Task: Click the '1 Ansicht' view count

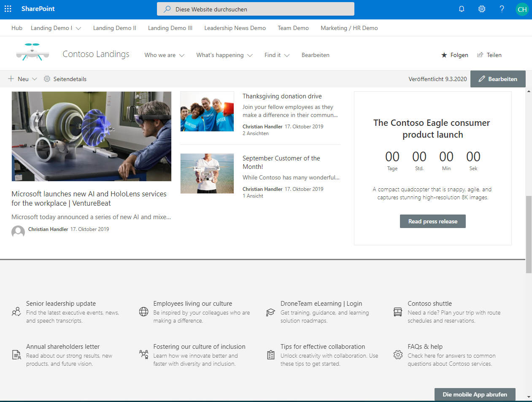Action: (253, 196)
